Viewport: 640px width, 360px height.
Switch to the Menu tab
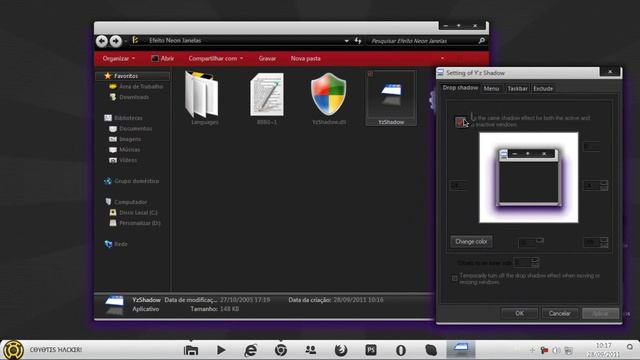point(491,89)
